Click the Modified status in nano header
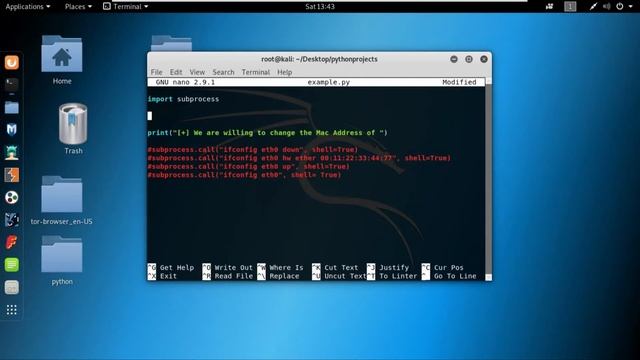Viewport: 640px width, 360px height. (459, 82)
